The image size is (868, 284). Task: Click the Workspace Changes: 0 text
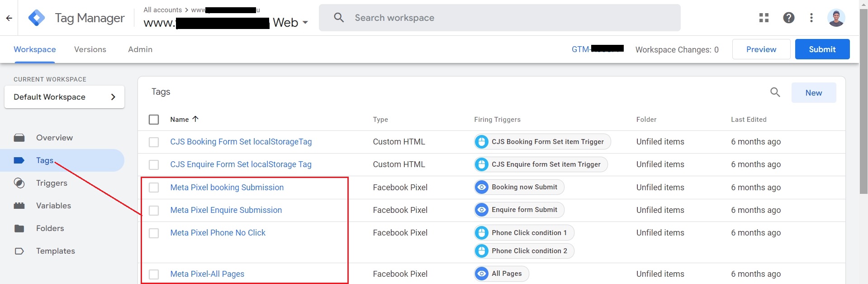[677, 50]
